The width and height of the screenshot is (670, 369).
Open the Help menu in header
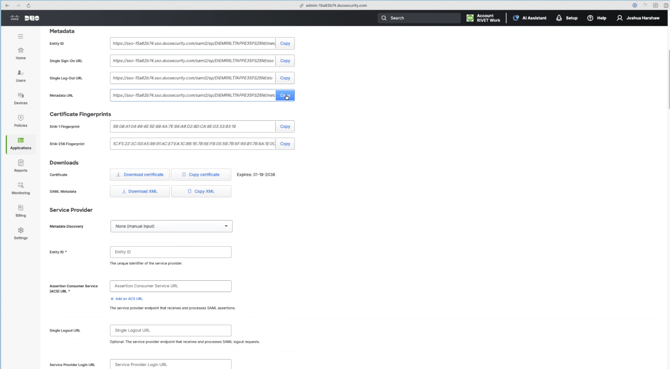coord(597,18)
